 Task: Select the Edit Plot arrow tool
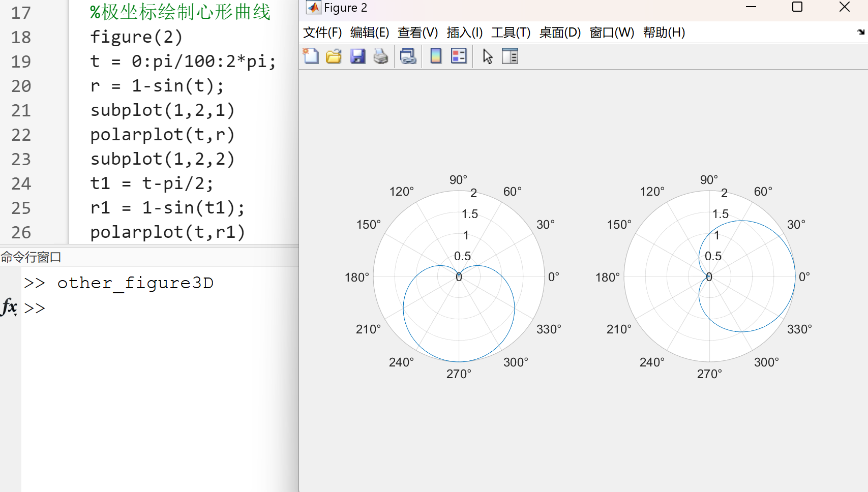pos(488,56)
